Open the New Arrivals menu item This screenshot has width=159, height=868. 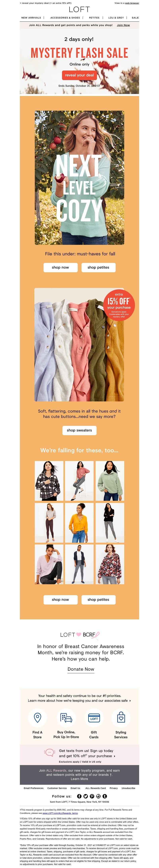pyautogui.click(x=31, y=17)
